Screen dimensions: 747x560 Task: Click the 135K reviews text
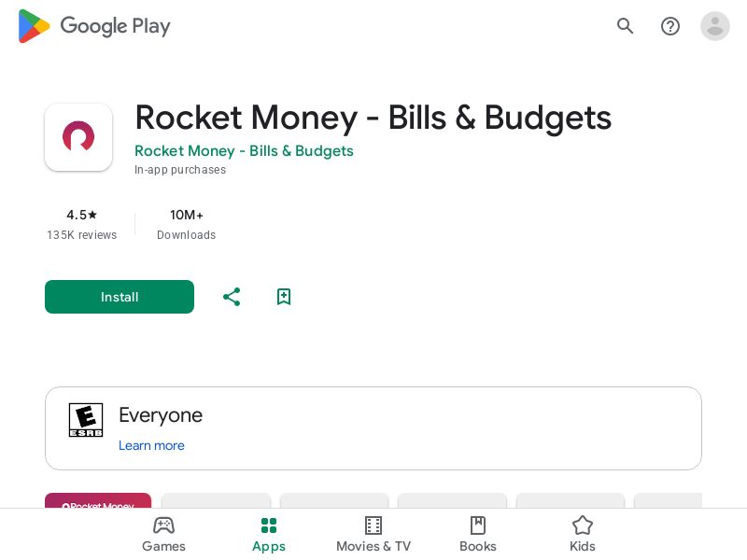[x=81, y=235]
